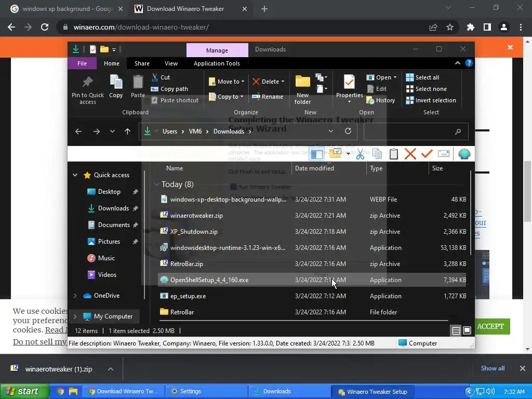Screen dimensions: 532x399
Task: Click Paste shortcut in the ribbon
Action: 175,100
